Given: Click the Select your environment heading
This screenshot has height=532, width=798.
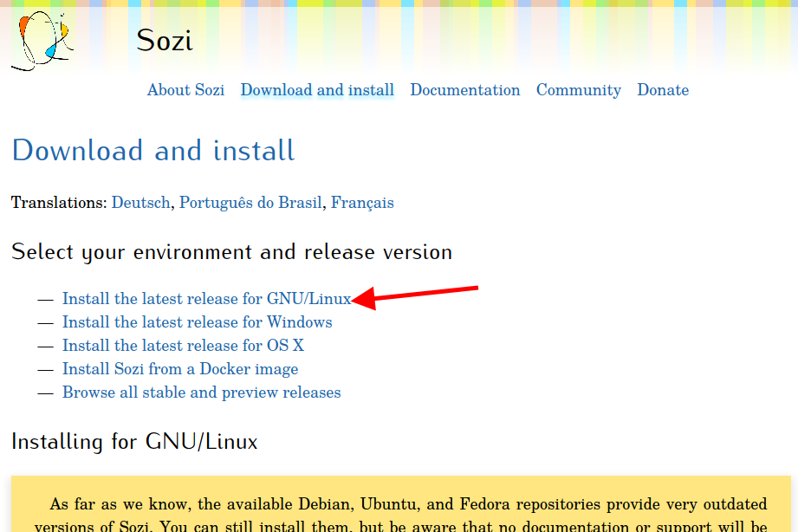Looking at the screenshot, I should [231, 252].
